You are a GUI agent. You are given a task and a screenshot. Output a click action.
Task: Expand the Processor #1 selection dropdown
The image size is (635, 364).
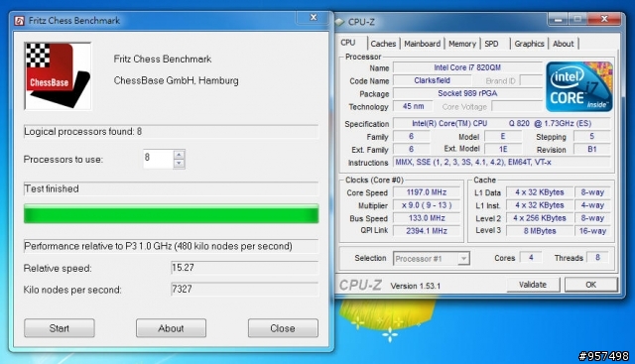(x=463, y=258)
